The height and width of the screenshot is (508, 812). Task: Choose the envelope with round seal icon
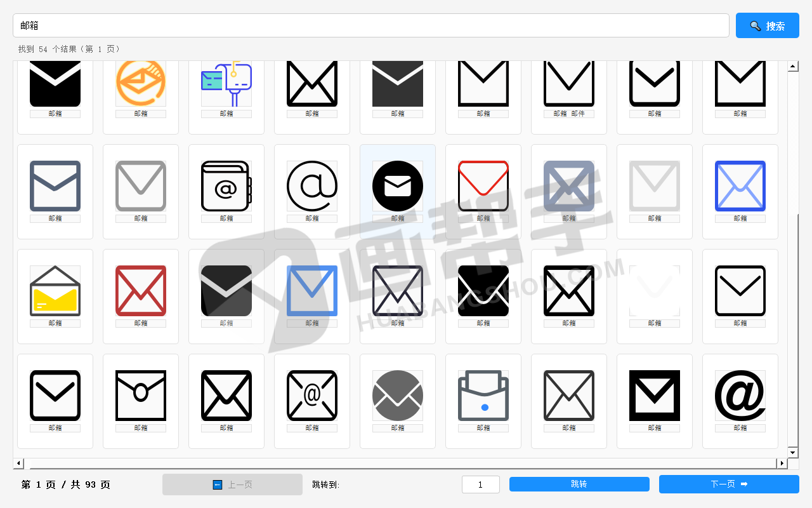point(141,396)
